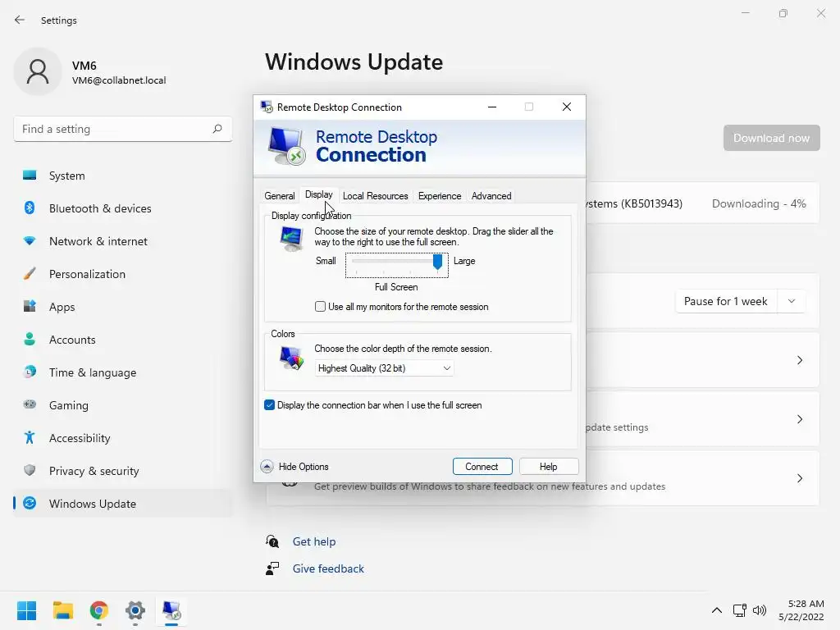Open the System settings category
Image resolution: width=840 pixels, height=630 pixels.
(x=66, y=176)
